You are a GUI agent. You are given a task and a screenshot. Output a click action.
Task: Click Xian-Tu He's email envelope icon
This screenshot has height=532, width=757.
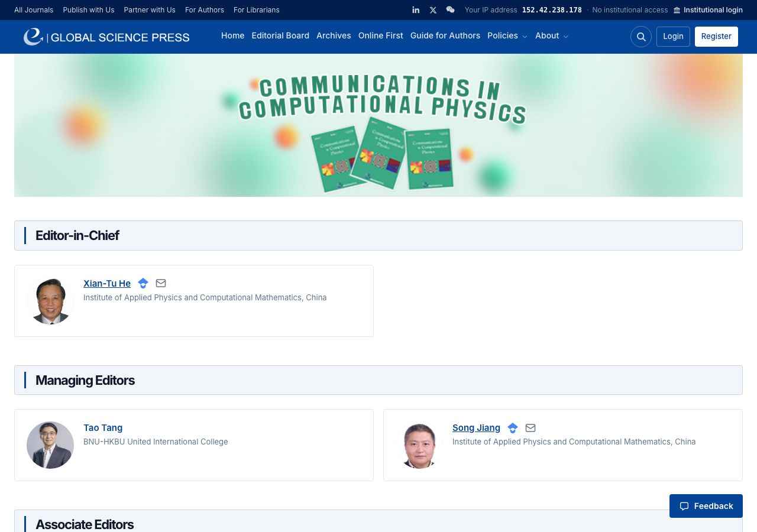(161, 283)
